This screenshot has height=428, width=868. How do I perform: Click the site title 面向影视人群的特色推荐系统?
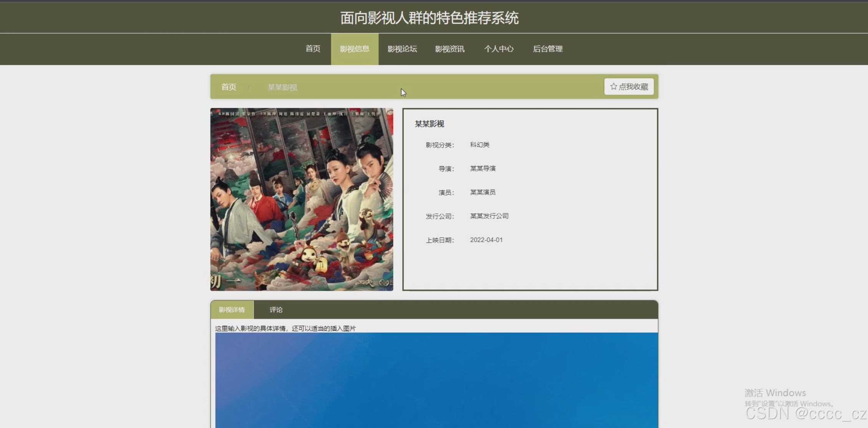[x=429, y=18]
